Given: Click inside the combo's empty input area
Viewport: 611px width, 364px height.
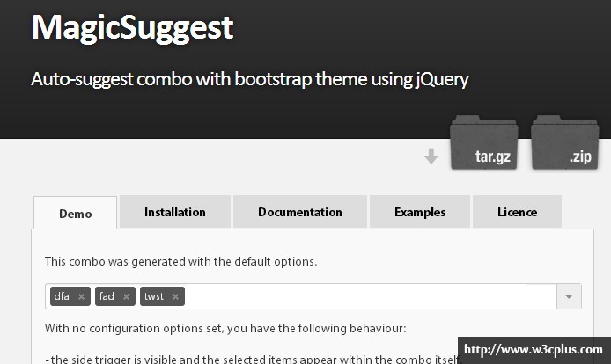Looking at the screenshot, I should point(370,297).
